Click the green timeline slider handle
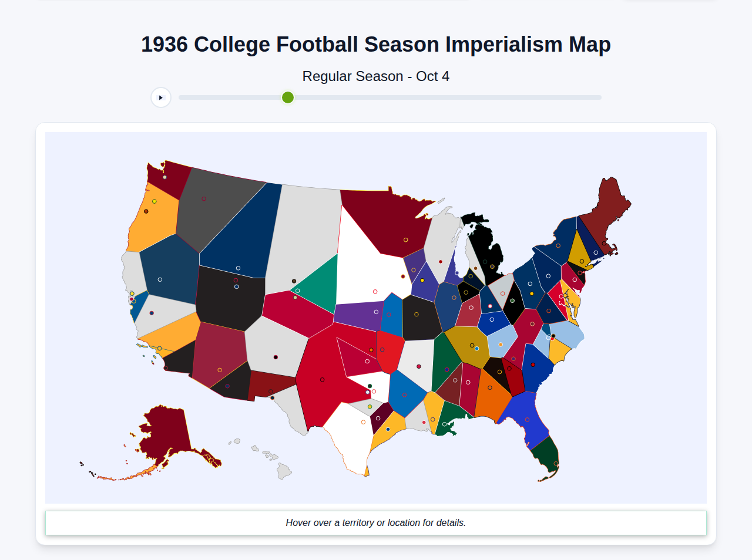 click(287, 97)
